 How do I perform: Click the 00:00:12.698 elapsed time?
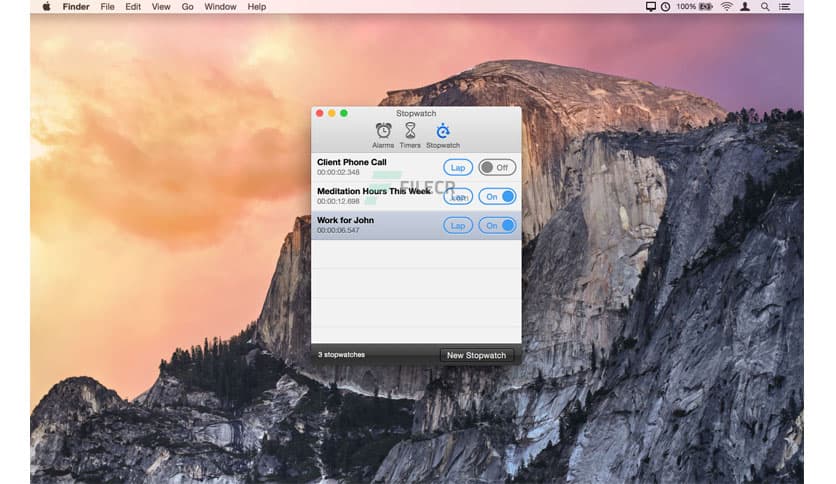[x=338, y=201]
